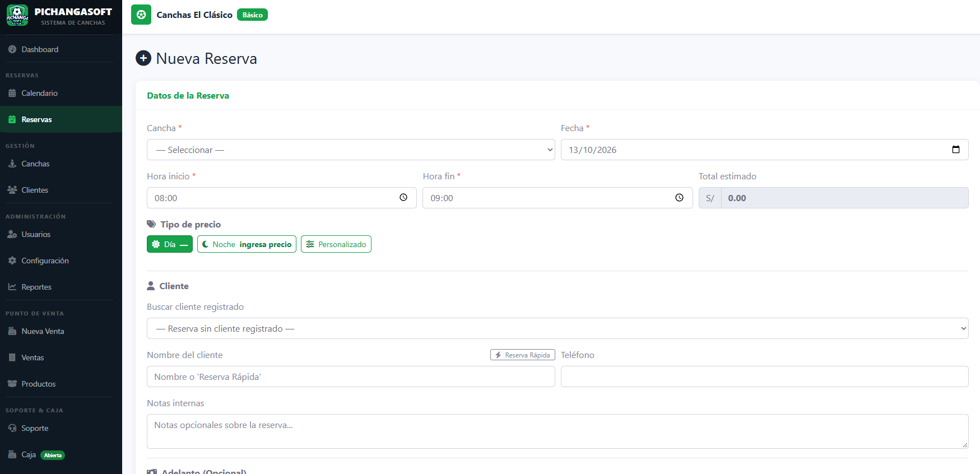
Task: Select the Día price type
Action: coord(170,244)
